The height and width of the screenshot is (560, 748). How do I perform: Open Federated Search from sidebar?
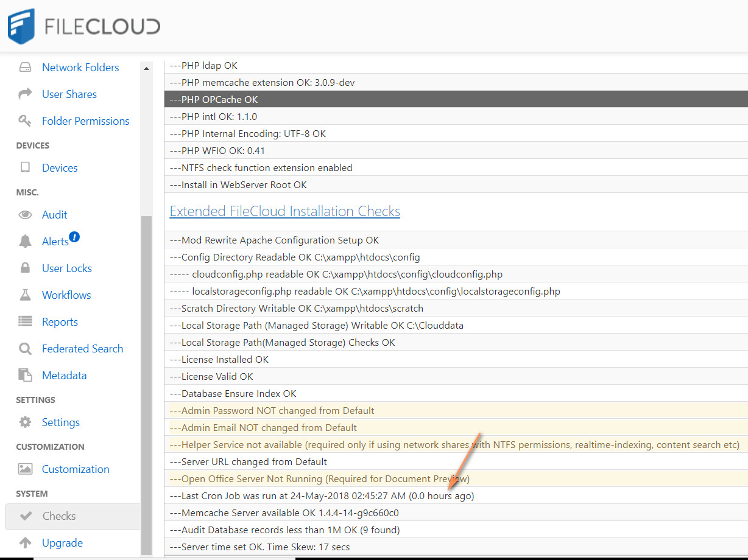(82, 349)
